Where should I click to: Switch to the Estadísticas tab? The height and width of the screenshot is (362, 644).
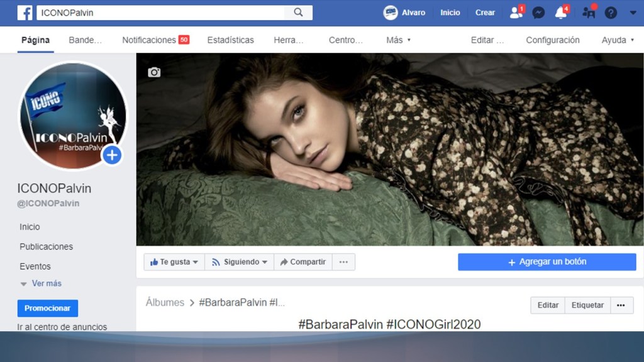tap(230, 40)
